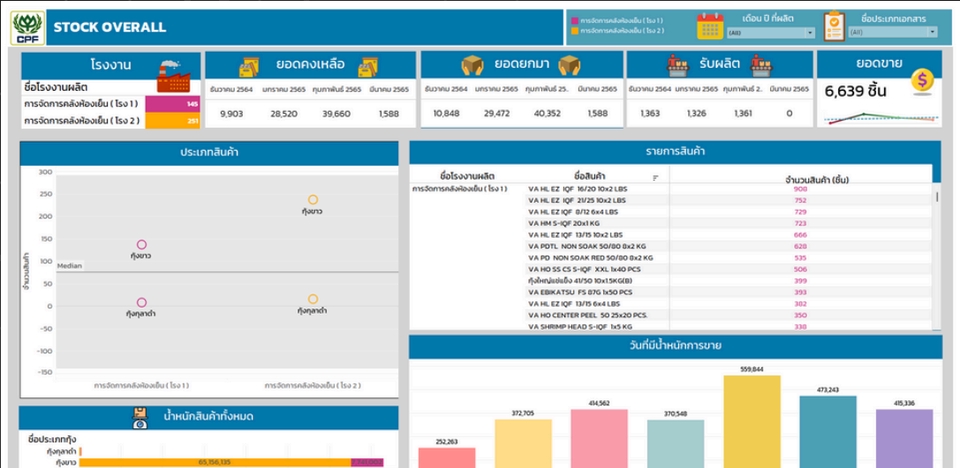Click the factory icon in โรงงาน panel
The width and height of the screenshot is (960, 468).
(x=173, y=75)
